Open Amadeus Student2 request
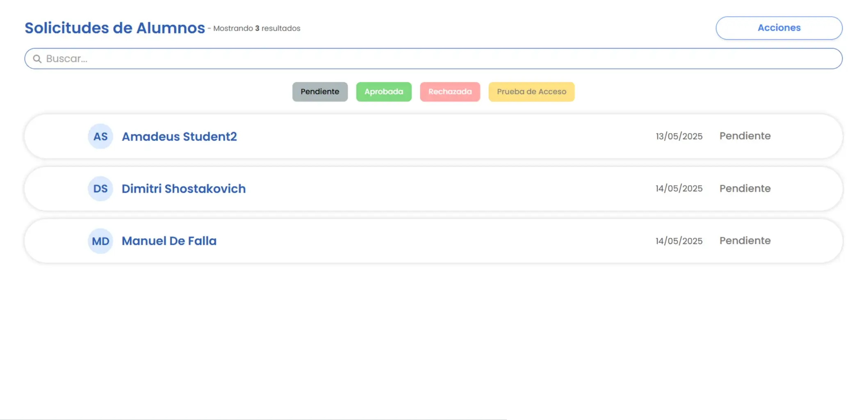 (x=179, y=136)
